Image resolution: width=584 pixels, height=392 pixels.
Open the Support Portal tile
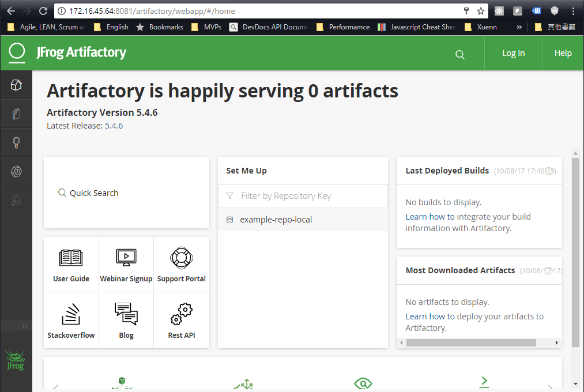182,265
